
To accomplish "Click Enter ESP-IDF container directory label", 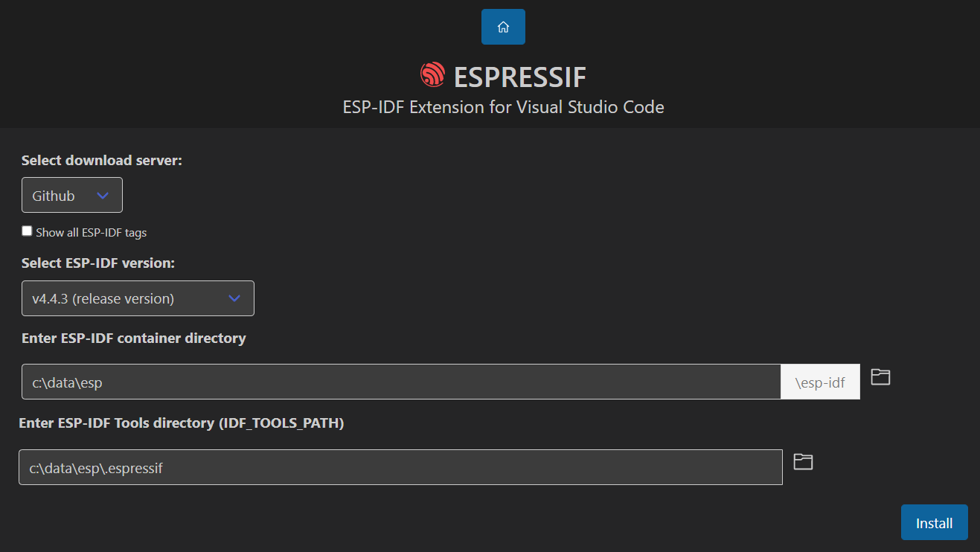I will pyautogui.click(x=134, y=338).
